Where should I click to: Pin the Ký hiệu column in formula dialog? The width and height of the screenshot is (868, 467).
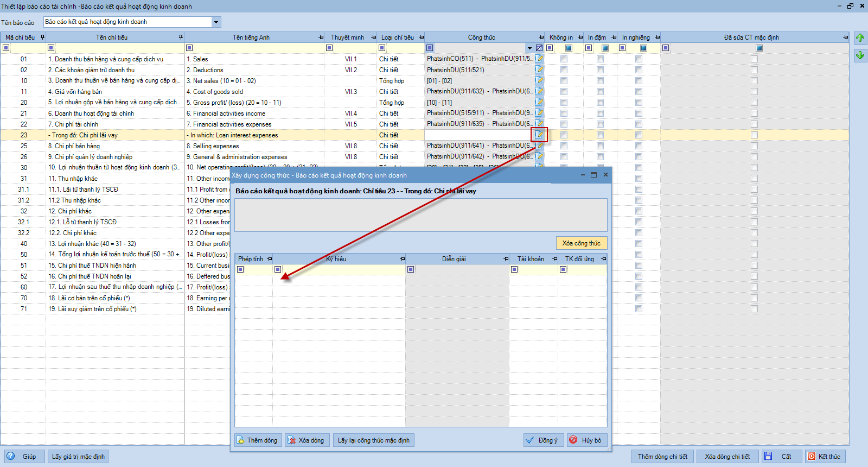[402, 259]
